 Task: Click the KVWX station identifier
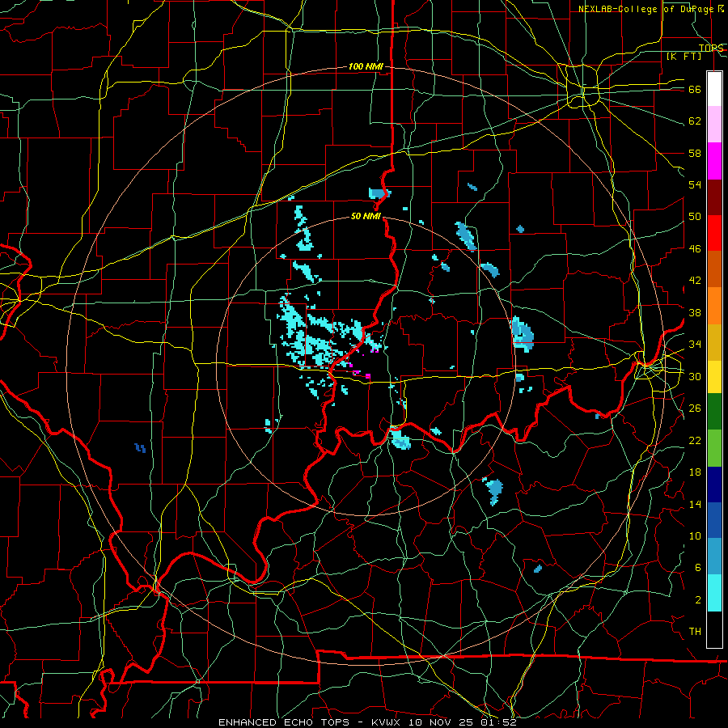[385, 722]
